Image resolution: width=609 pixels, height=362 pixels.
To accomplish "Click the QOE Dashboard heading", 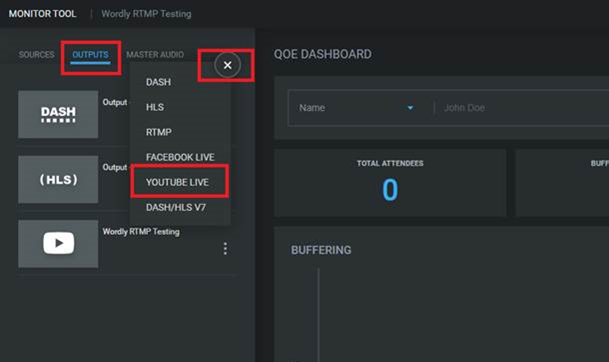I will coord(323,54).
